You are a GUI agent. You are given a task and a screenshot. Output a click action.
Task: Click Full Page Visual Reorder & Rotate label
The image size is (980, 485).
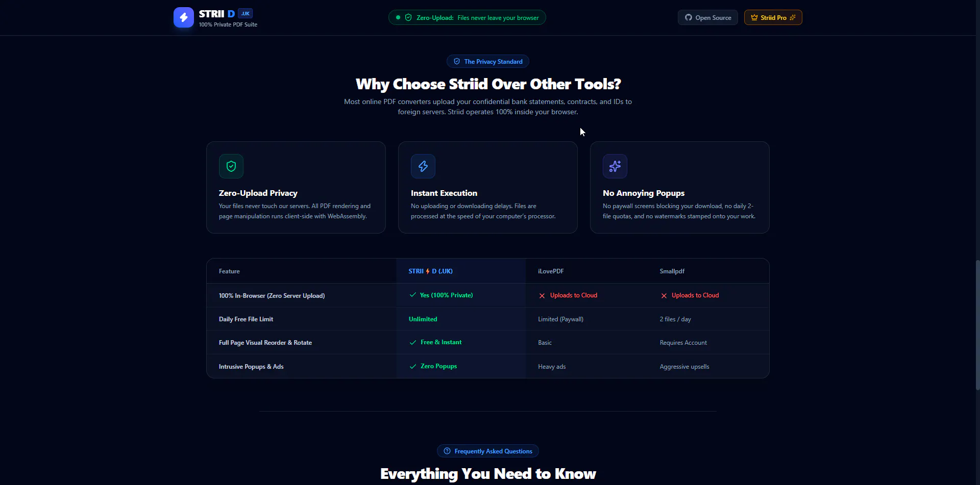[265, 343]
